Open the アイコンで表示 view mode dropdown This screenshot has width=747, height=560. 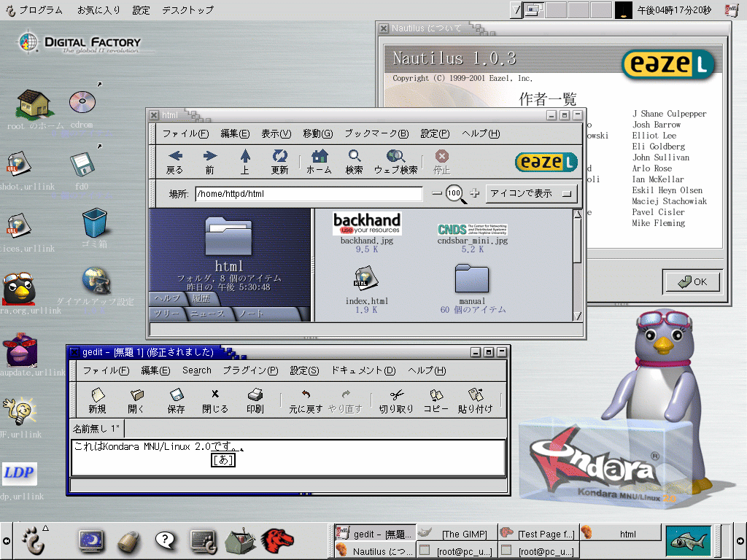click(x=531, y=193)
